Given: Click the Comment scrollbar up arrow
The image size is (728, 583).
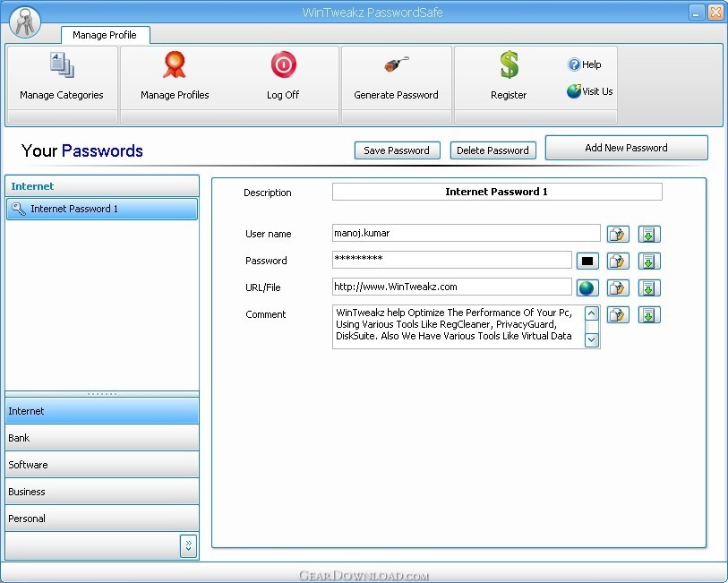Looking at the screenshot, I should (x=592, y=313).
